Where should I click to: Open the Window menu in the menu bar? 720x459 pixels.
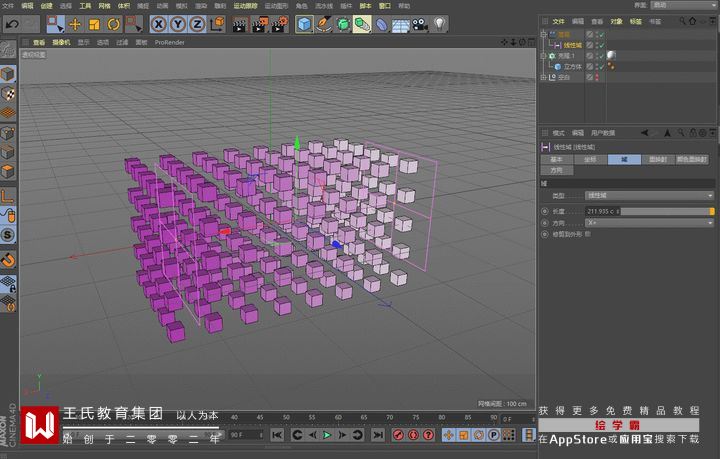pyautogui.click(x=384, y=6)
